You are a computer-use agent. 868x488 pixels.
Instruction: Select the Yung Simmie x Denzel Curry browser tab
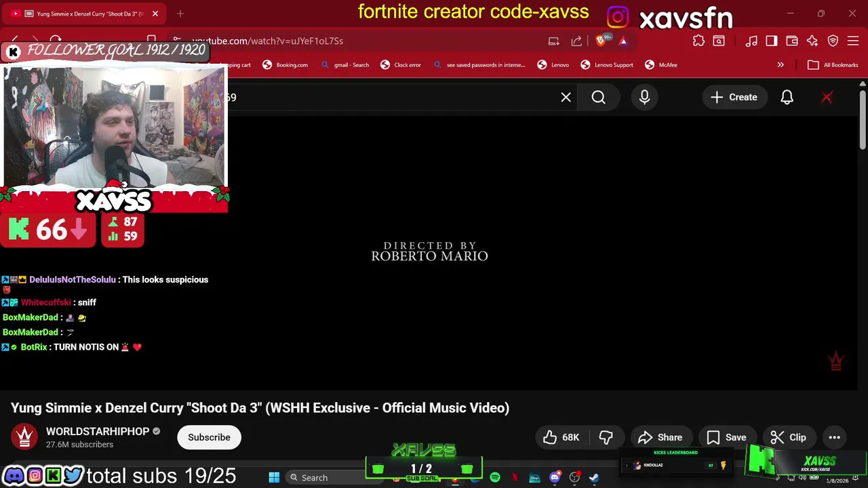click(85, 14)
